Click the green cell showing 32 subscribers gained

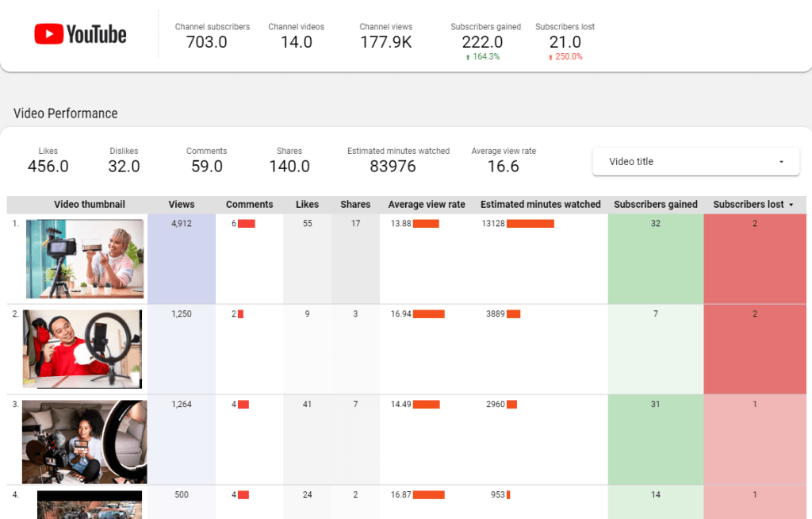click(656, 258)
